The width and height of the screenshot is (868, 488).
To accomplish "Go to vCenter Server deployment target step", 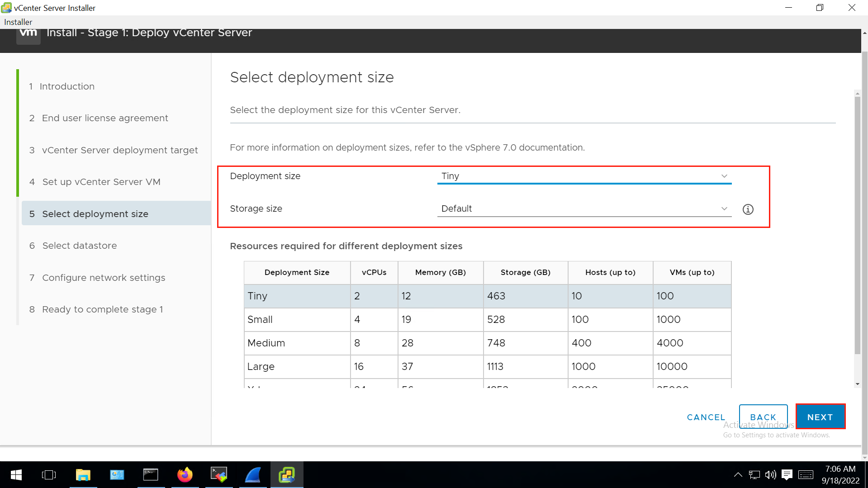I will [114, 150].
